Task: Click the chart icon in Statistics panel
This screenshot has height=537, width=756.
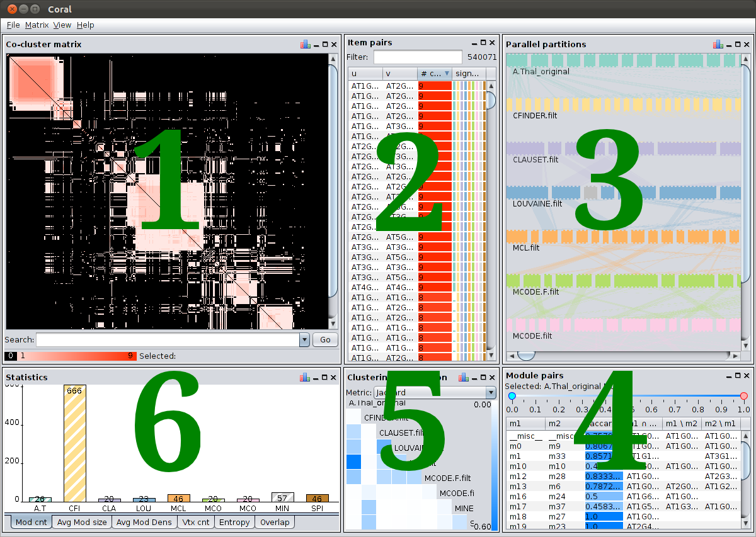Action: coord(306,377)
